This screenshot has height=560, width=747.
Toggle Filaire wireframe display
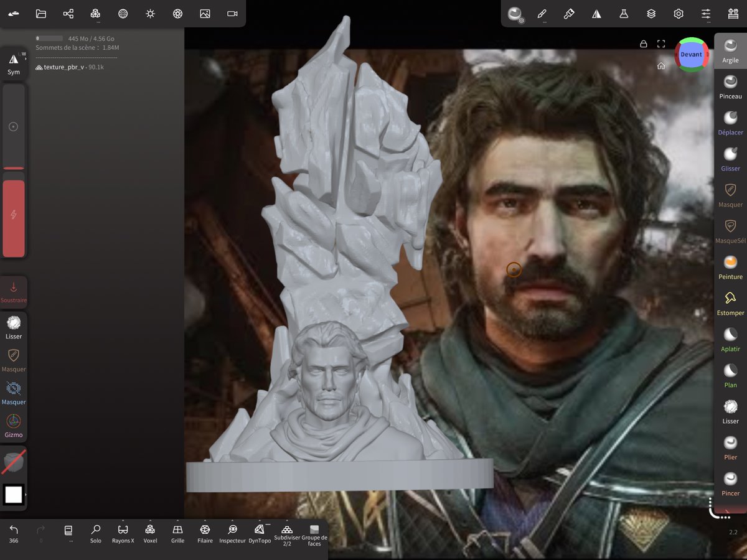205,533
